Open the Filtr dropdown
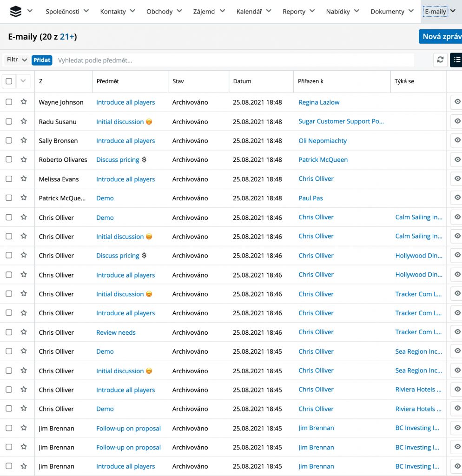Screen dimensions: 462x476 17,60
